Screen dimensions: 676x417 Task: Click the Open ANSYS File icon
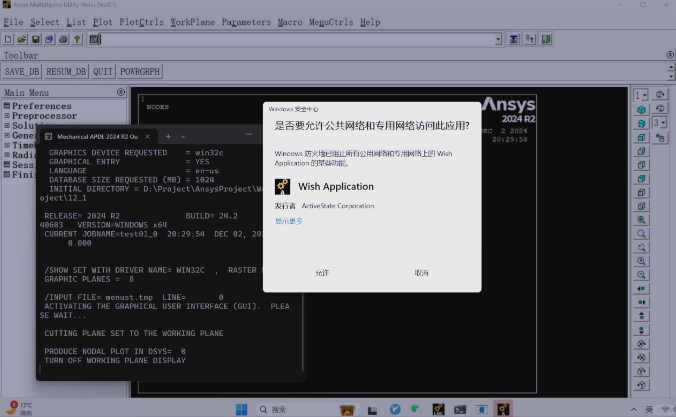click(22, 39)
